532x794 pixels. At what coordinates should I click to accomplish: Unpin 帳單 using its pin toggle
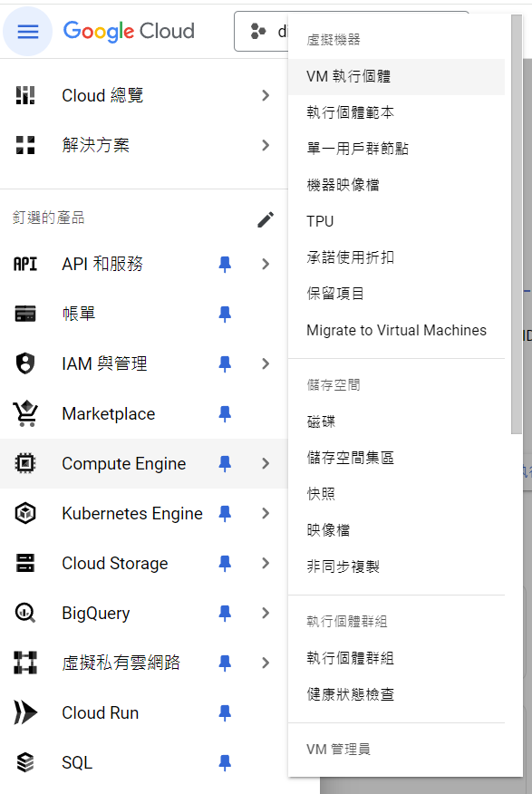pos(225,314)
